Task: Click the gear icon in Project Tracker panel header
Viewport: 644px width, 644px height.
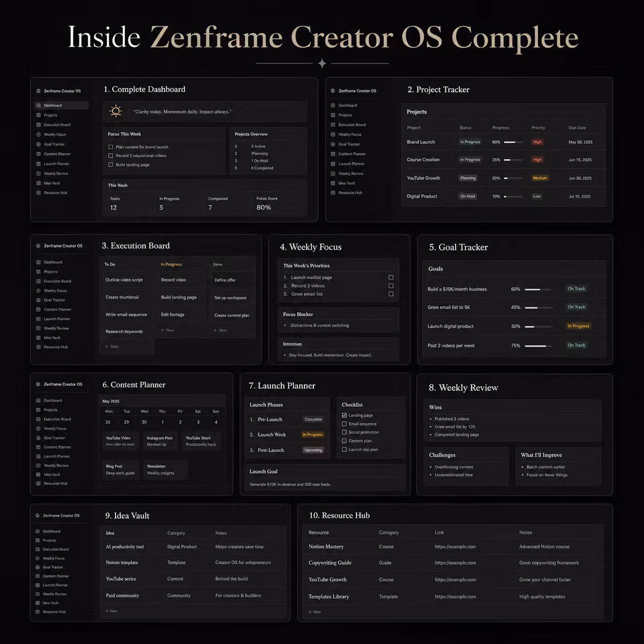Action: tap(333, 91)
